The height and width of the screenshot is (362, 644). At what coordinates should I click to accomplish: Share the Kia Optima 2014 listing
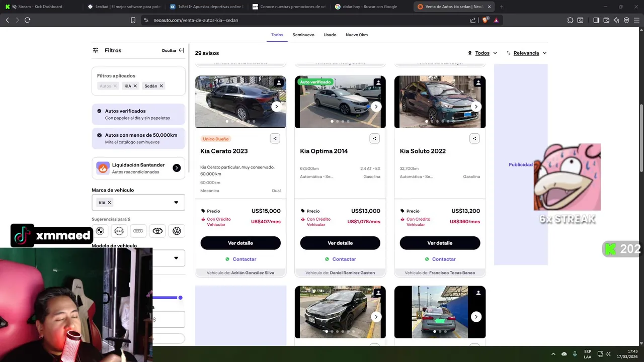point(374,138)
